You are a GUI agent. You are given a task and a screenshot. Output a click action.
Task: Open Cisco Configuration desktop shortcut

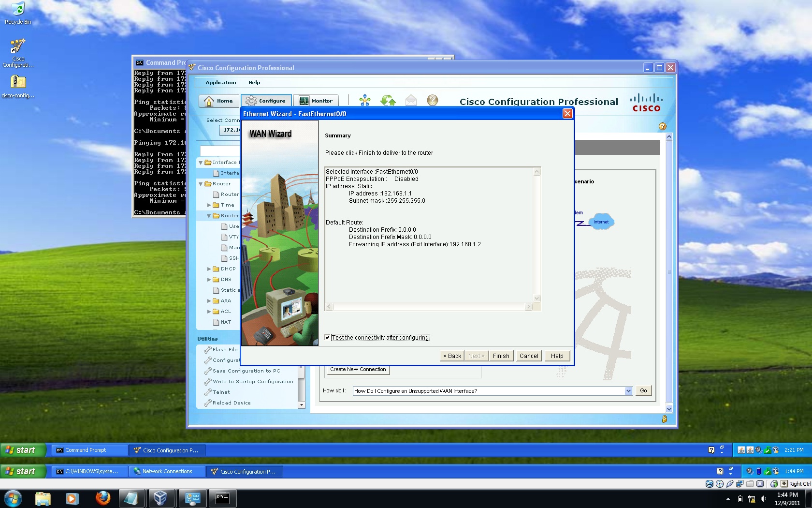point(18,53)
